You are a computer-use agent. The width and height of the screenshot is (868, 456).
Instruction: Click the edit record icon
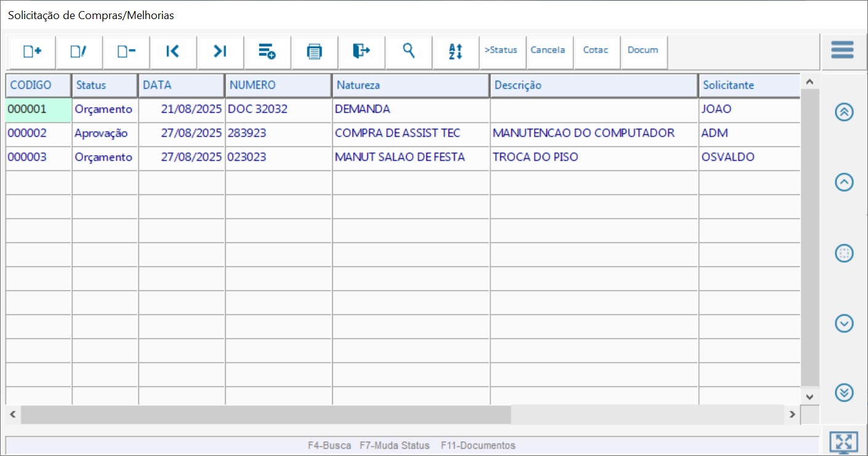[79, 52]
